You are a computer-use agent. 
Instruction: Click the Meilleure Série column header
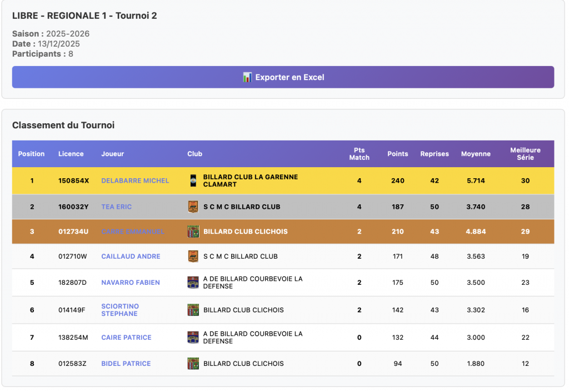pyautogui.click(x=525, y=154)
